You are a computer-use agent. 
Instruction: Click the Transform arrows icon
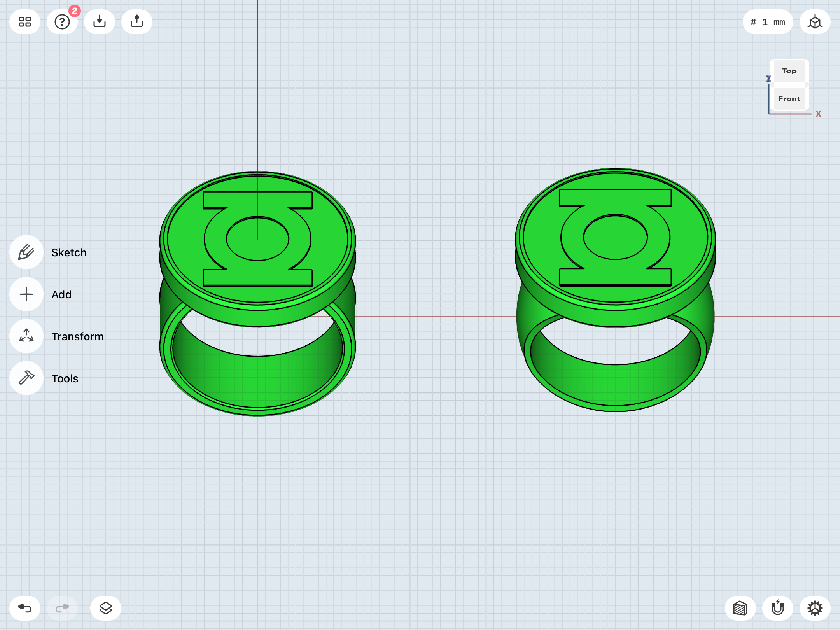26,336
